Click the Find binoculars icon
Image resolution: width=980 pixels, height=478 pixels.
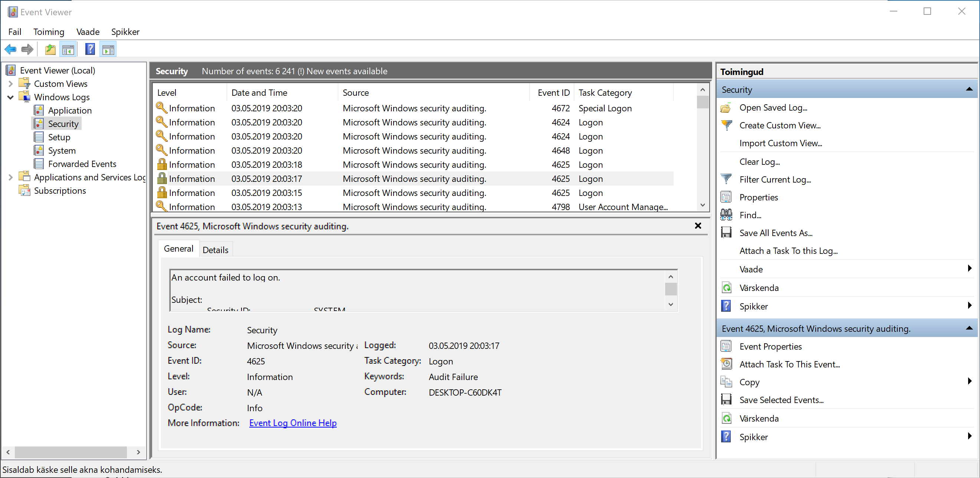[726, 215]
